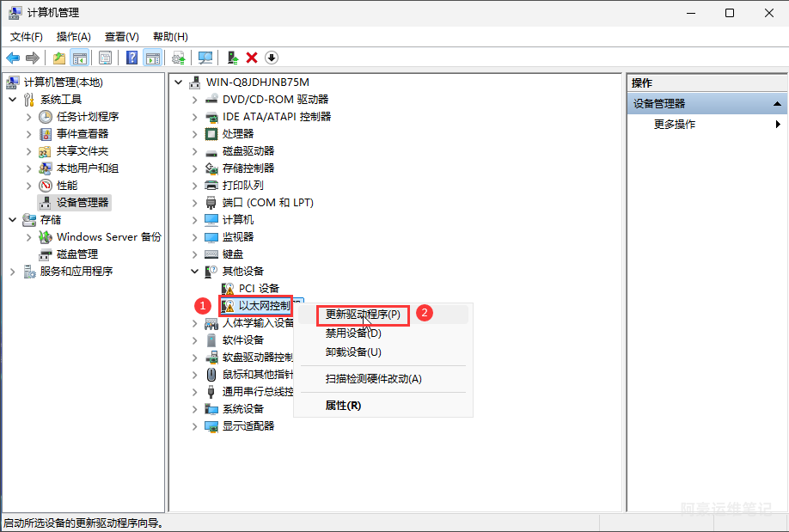Click the Help question mark toolbar icon

click(x=131, y=58)
